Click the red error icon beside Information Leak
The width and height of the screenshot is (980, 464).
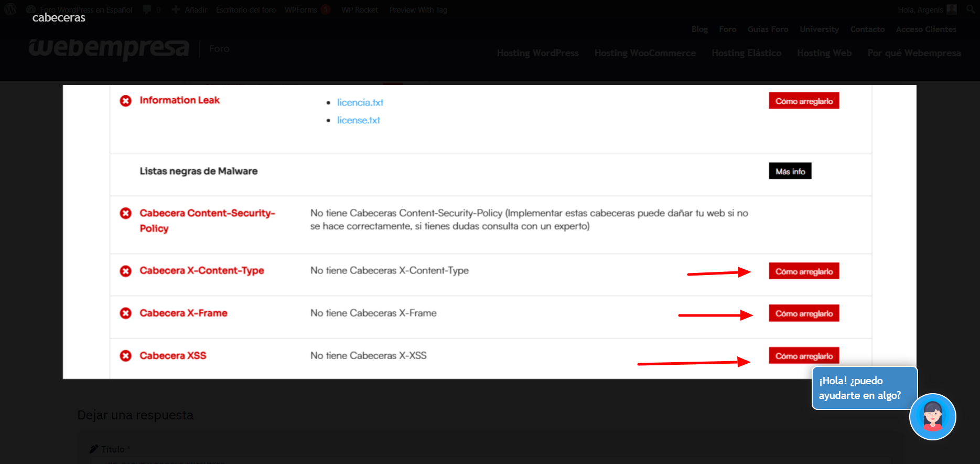click(126, 101)
